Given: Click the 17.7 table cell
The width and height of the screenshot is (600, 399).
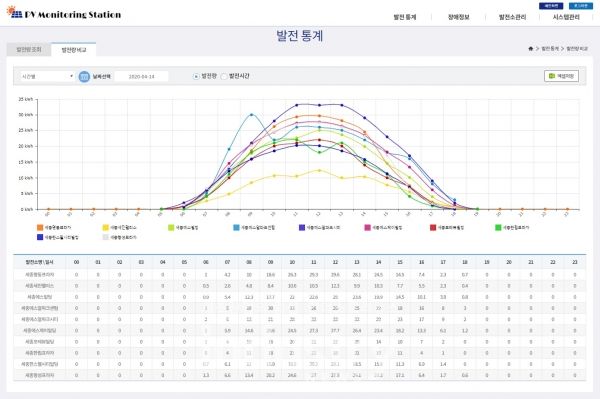Looking at the screenshot, I should 270,297.
